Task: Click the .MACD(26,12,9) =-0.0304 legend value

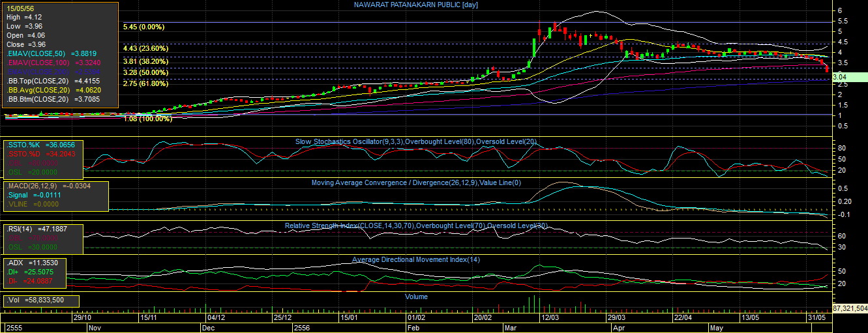Action: tap(48, 186)
